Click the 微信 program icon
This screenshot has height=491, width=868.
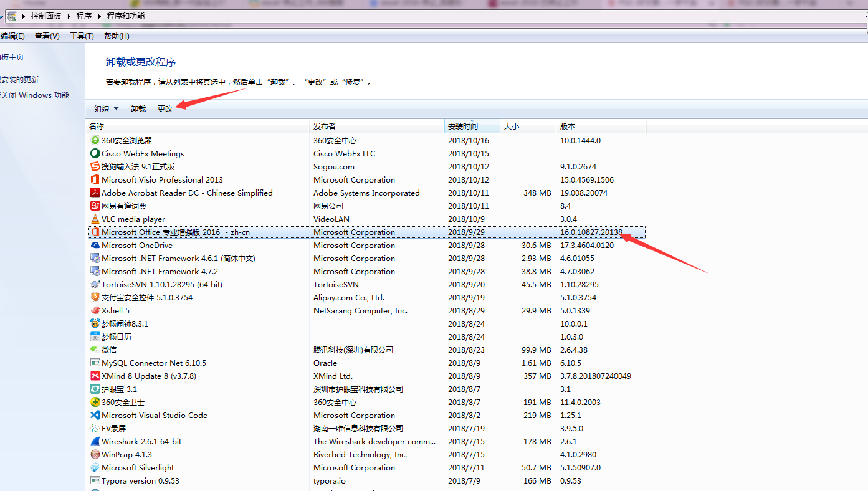pos(95,350)
